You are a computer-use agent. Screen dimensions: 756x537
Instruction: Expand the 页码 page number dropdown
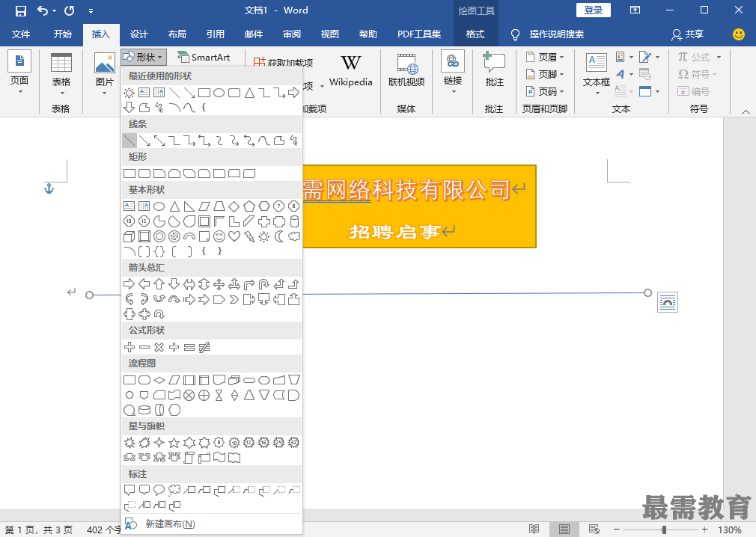[x=546, y=91]
